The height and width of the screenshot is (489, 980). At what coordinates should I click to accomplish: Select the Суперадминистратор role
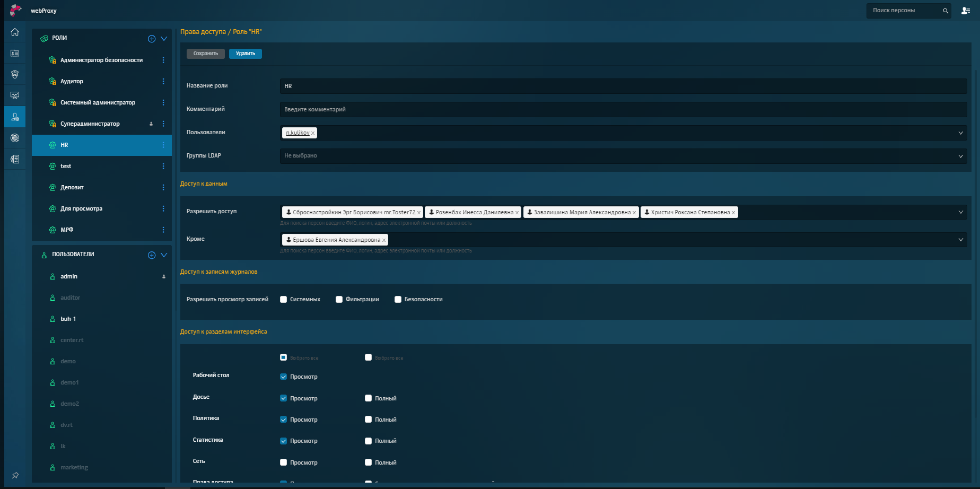[102, 124]
